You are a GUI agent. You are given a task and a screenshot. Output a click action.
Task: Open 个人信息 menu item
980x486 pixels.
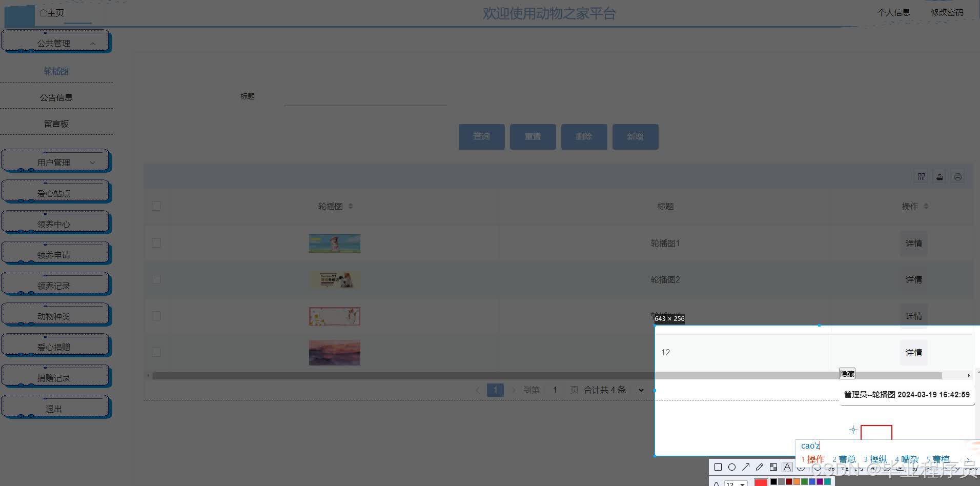pos(894,12)
